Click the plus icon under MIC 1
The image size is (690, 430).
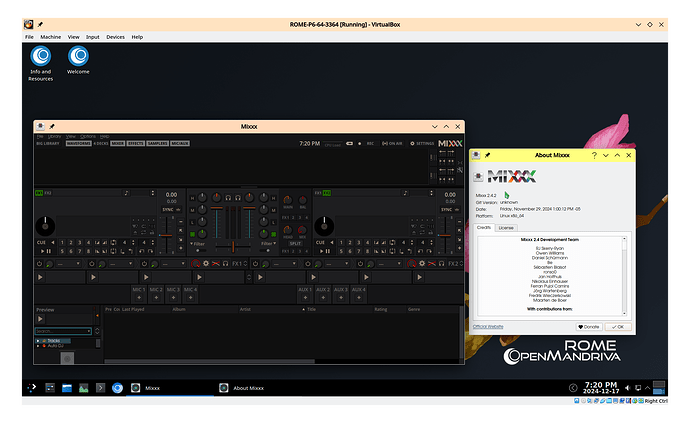(x=139, y=298)
